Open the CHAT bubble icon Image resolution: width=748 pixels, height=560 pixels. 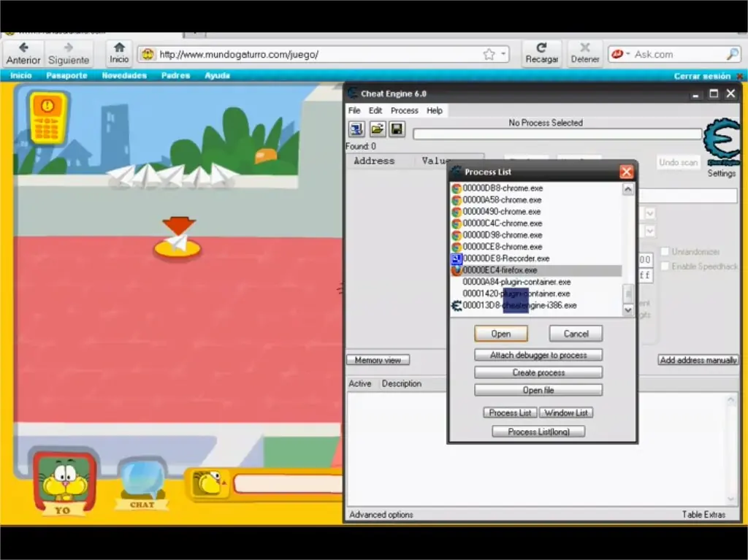pyautogui.click(x=142, y=483)
